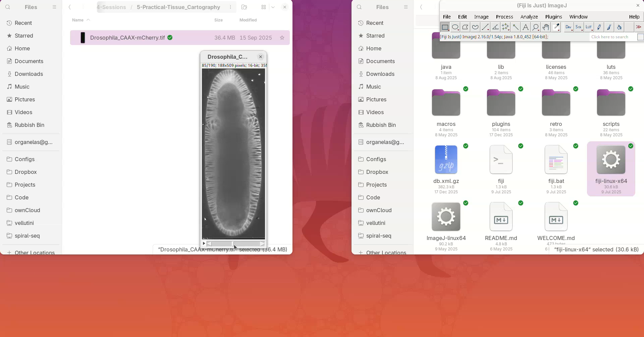Viewport: 644px width, 337px height.
Task: Select the Text tool
Action: click(x=526, y=27)
